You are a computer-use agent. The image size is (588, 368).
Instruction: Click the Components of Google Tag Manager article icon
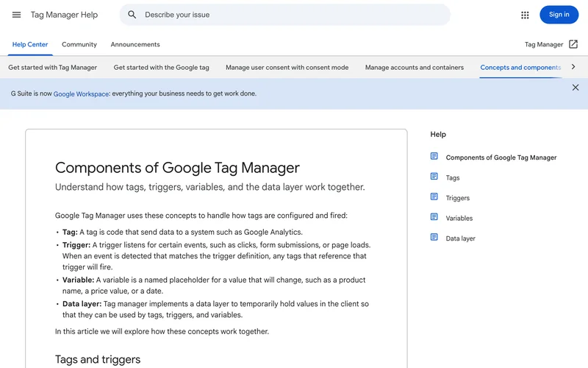(434, 156)
